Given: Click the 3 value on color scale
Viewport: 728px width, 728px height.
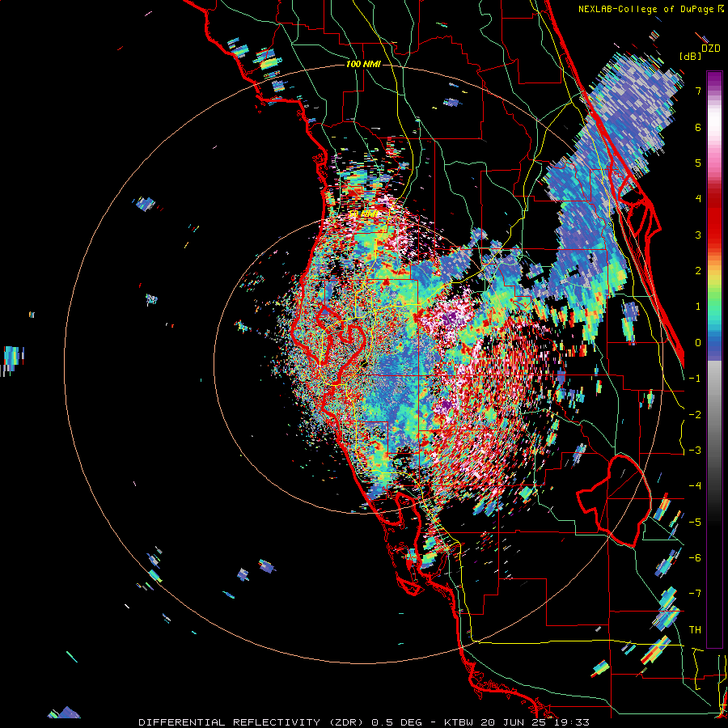Looking at the screenshot, I should (698, 235).
